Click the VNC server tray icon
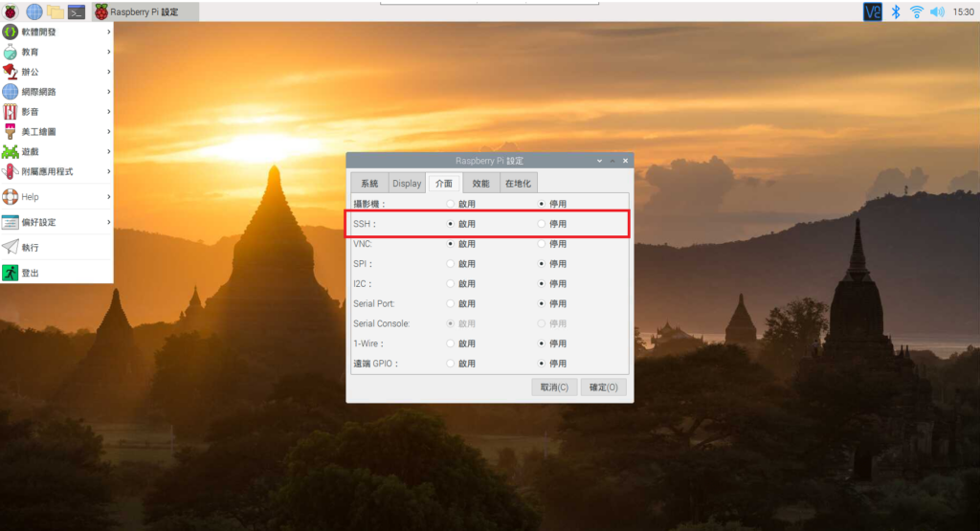The image size is (980, 531). tap(873, 11)
